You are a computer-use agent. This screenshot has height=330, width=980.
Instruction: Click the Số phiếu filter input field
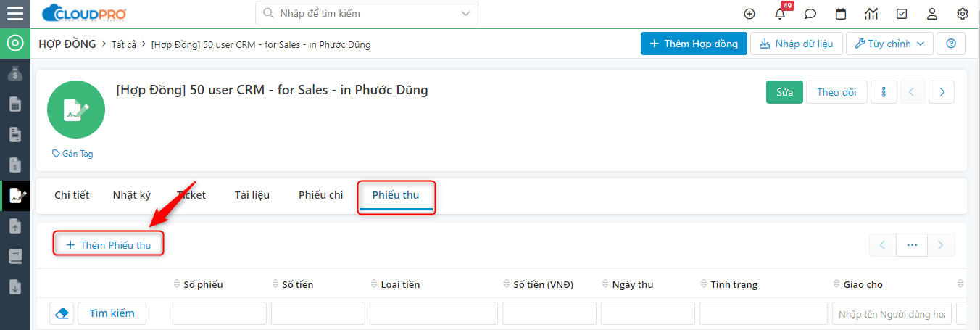(219, 313)
